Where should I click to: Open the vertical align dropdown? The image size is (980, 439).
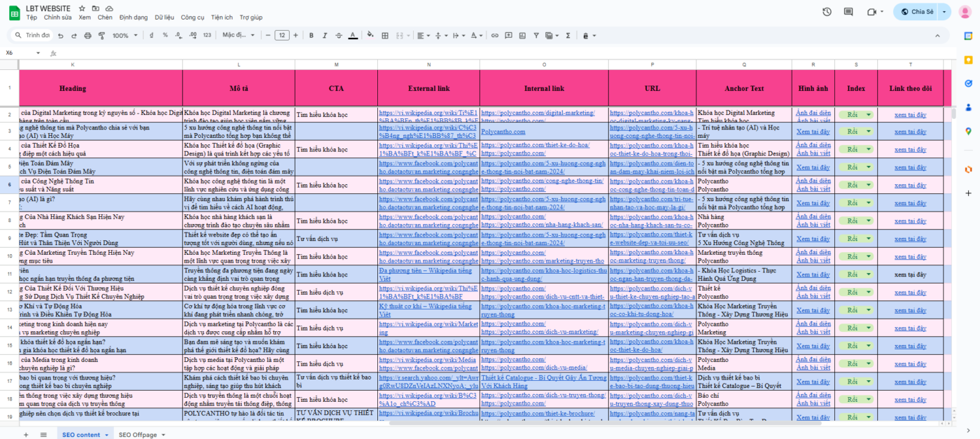coord(441,35)
